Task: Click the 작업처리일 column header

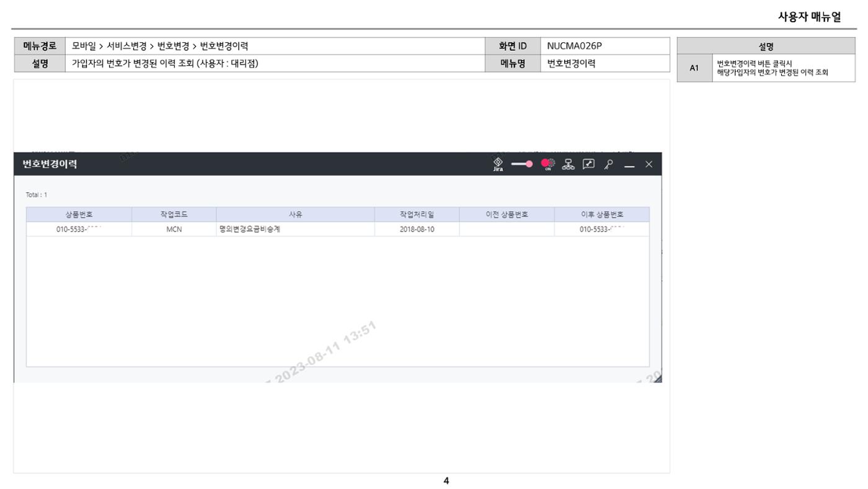Action: pos(417,215)
